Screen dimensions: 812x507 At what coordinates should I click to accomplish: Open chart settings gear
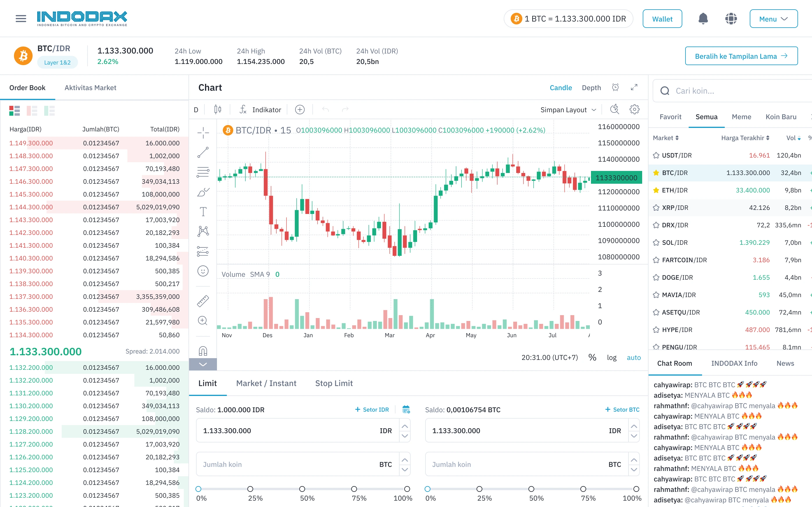coord(634,109)
